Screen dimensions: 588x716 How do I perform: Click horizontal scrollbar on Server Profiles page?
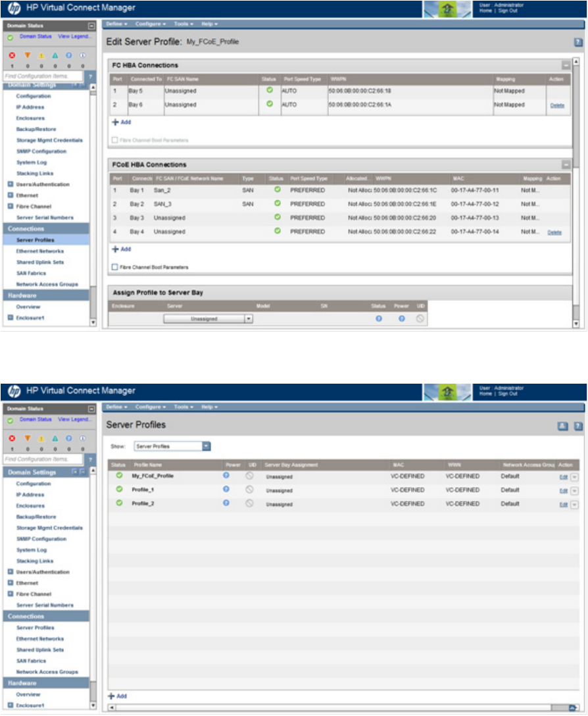[x=343, y=707]
